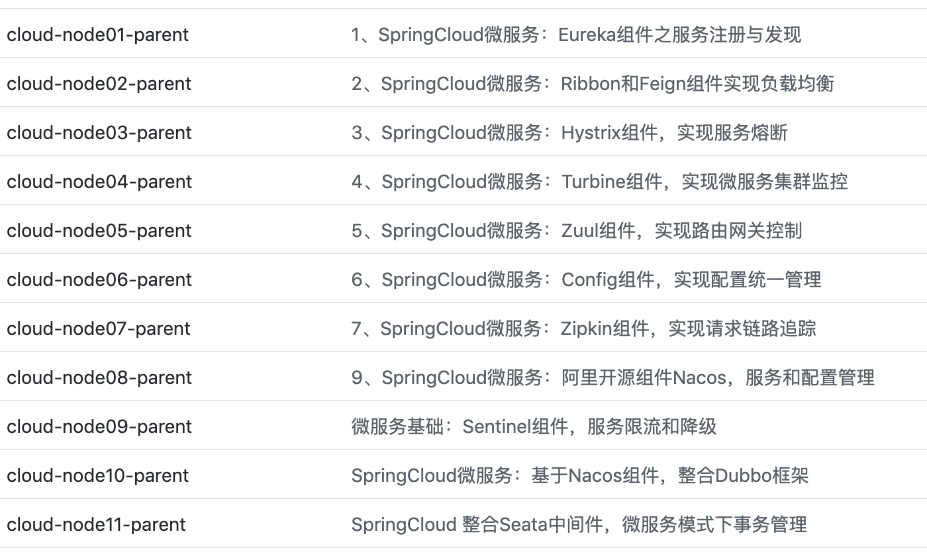This screenshot has width=927, height=560.
Task: Click the Zipkin组件 request tracing description
Action: (583, 328)
